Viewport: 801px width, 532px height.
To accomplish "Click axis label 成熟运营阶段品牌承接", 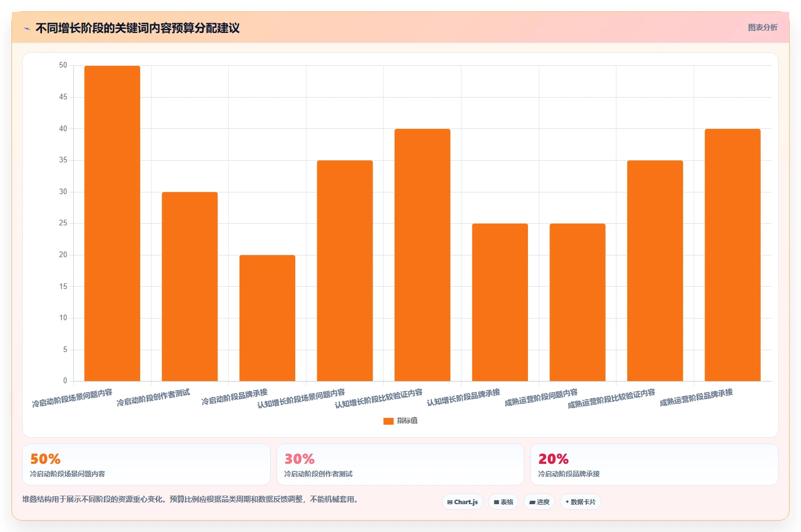I will [x=696, y=397].
